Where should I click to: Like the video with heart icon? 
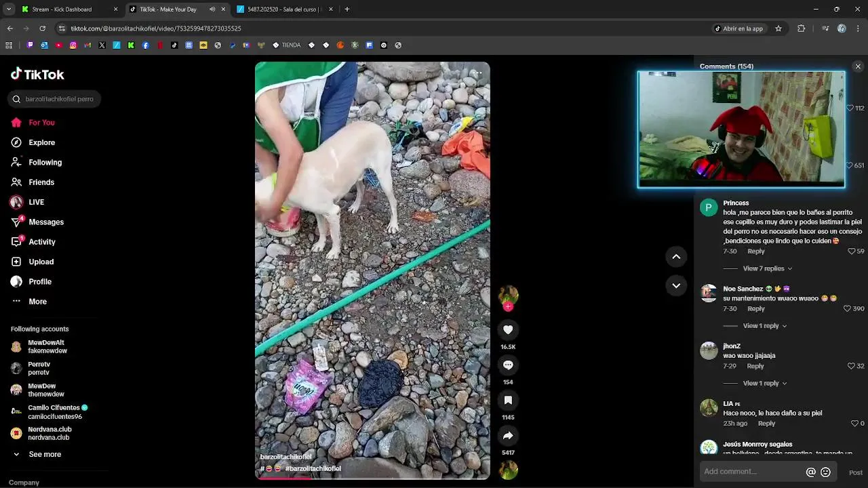pos(508,329)
